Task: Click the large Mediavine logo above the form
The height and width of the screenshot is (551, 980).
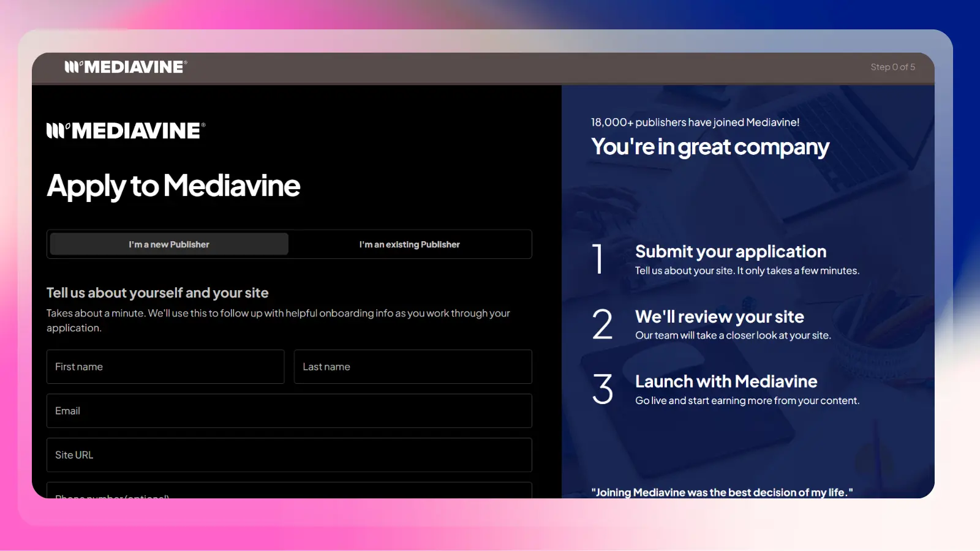Action: pyautogui.click(x=126, y=130)
